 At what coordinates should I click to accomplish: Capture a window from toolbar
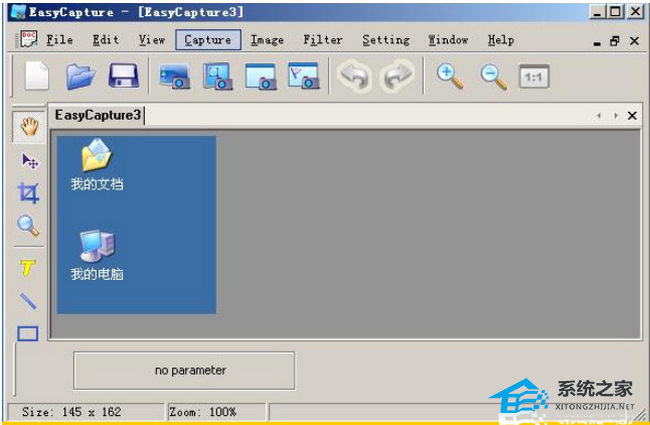pos(261,76)
